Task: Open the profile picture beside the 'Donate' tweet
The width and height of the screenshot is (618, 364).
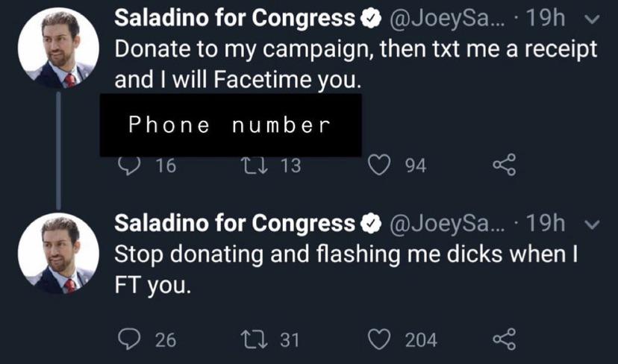Action: coord(58,48)
